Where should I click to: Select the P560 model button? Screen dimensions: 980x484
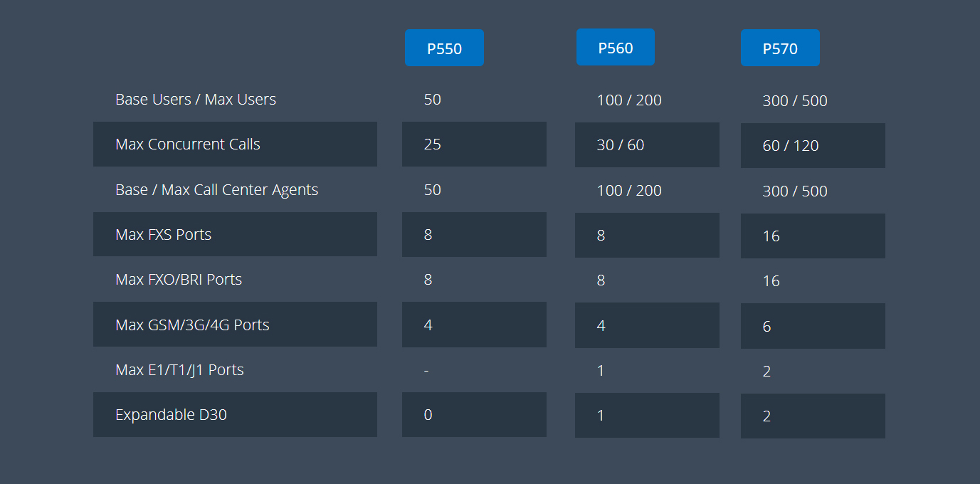coord(616,48)
